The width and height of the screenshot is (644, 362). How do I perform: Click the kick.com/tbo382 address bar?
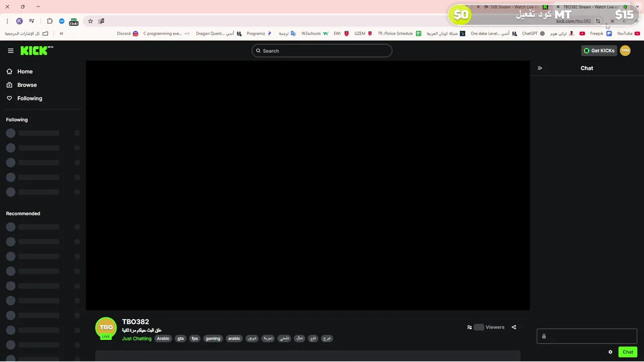point(573,21)
